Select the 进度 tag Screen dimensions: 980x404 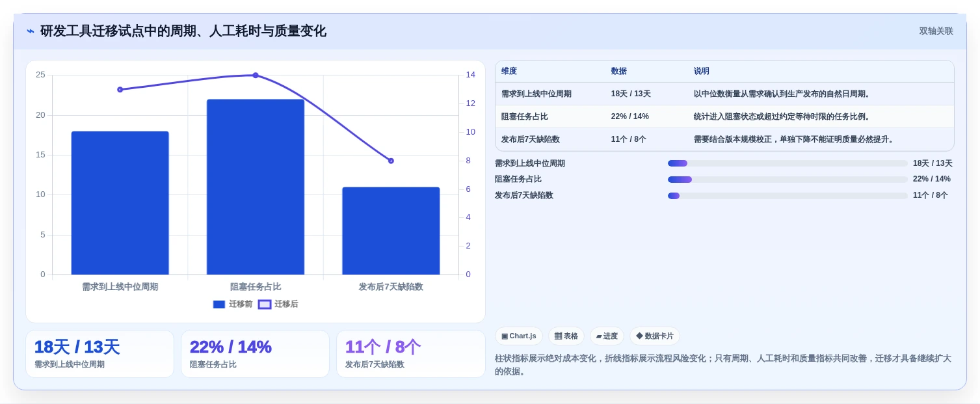click(x=607, y=336)
